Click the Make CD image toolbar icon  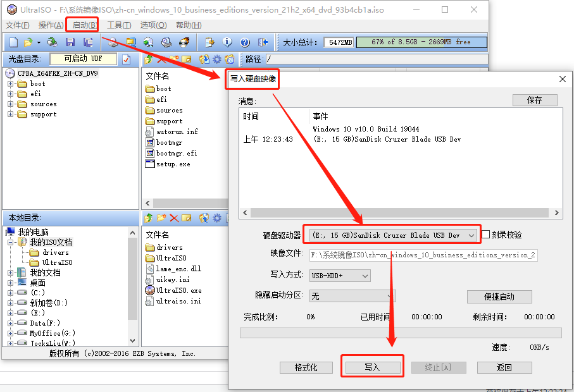(x=113, y=42)
